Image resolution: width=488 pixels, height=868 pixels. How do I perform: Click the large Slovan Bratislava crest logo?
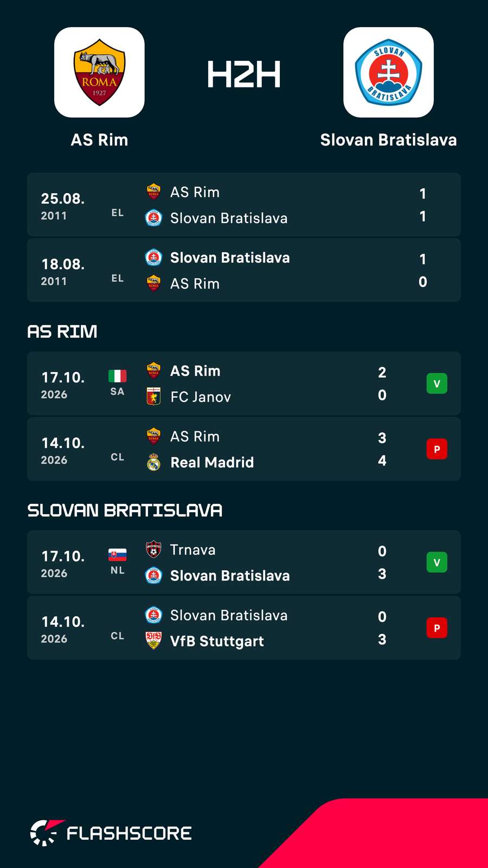[388, 72]
